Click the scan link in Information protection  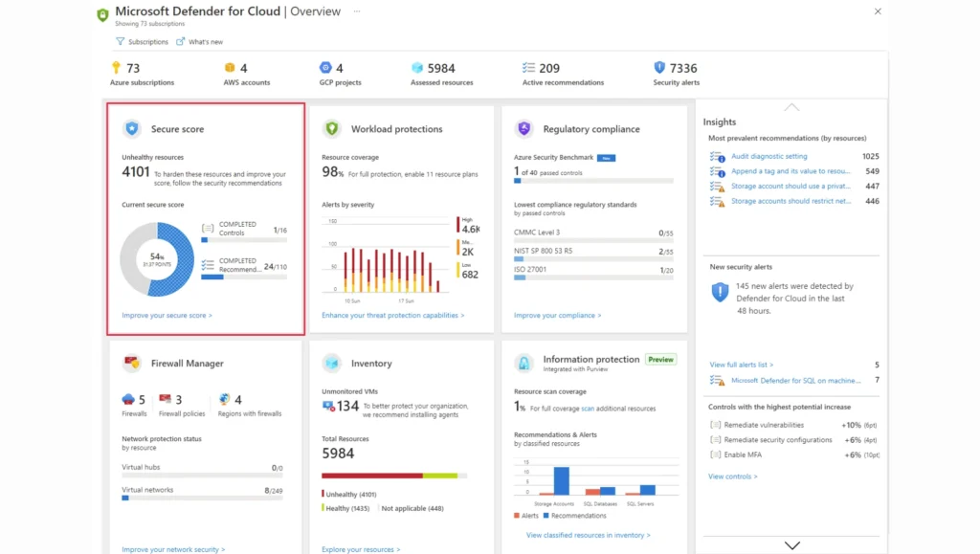(x=588, y=409)
